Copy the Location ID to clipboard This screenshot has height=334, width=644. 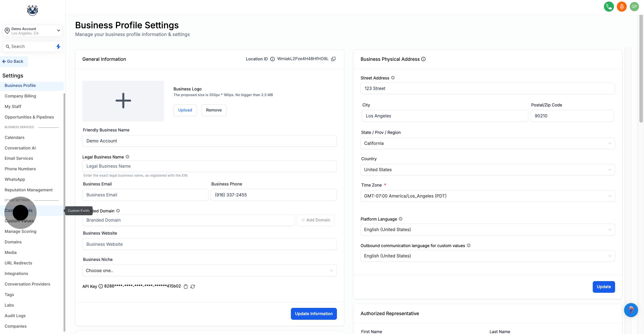click(333, 59)
